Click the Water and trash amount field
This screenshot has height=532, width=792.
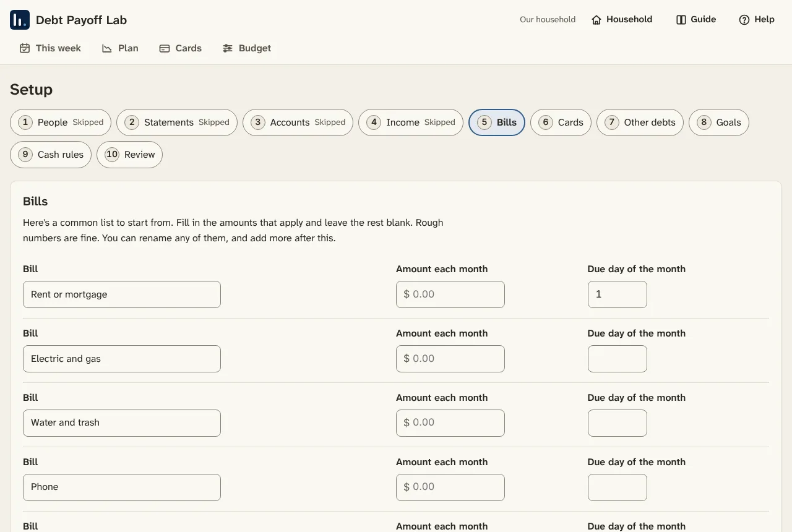(x=450, y=423)
